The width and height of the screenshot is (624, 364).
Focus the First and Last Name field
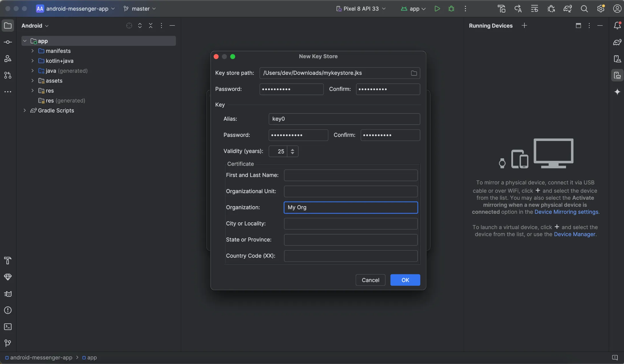351,175
